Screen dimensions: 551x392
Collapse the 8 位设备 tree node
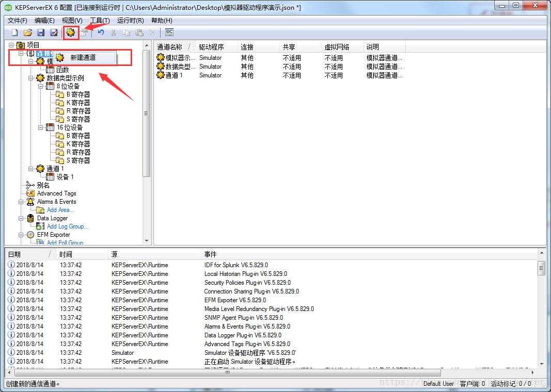pyautogui.click(x=40, y=86)
